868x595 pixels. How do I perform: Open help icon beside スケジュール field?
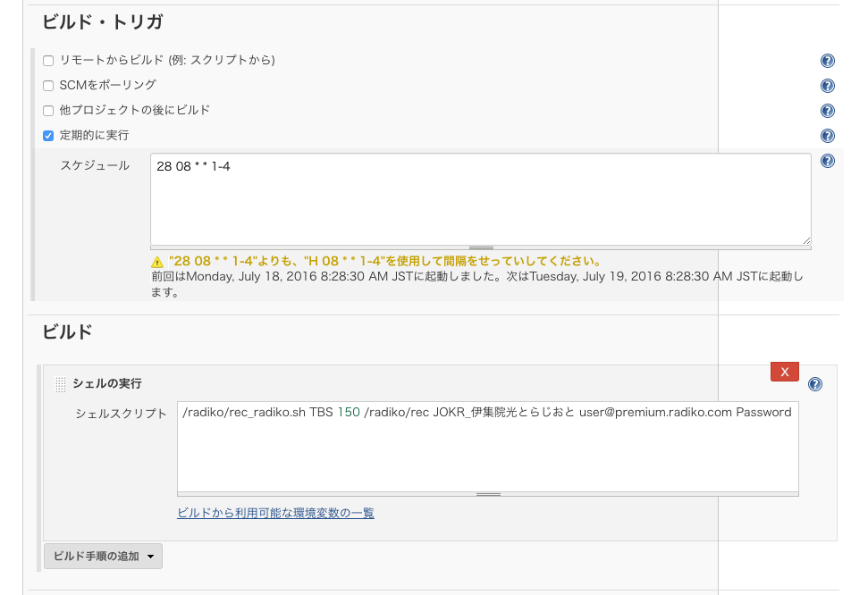click(x=827, y=161)
